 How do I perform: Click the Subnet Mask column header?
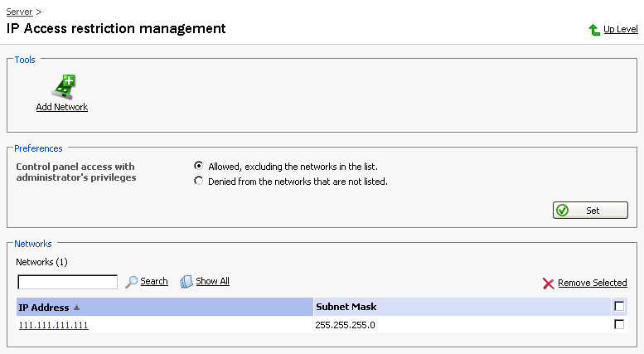click(346, 307)
